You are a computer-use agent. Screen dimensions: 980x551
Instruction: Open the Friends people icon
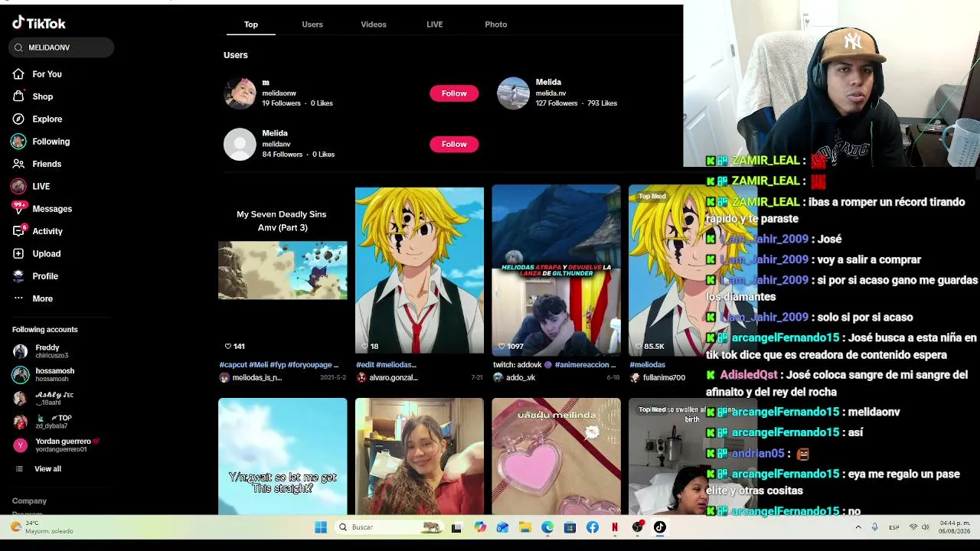(18, 164)
